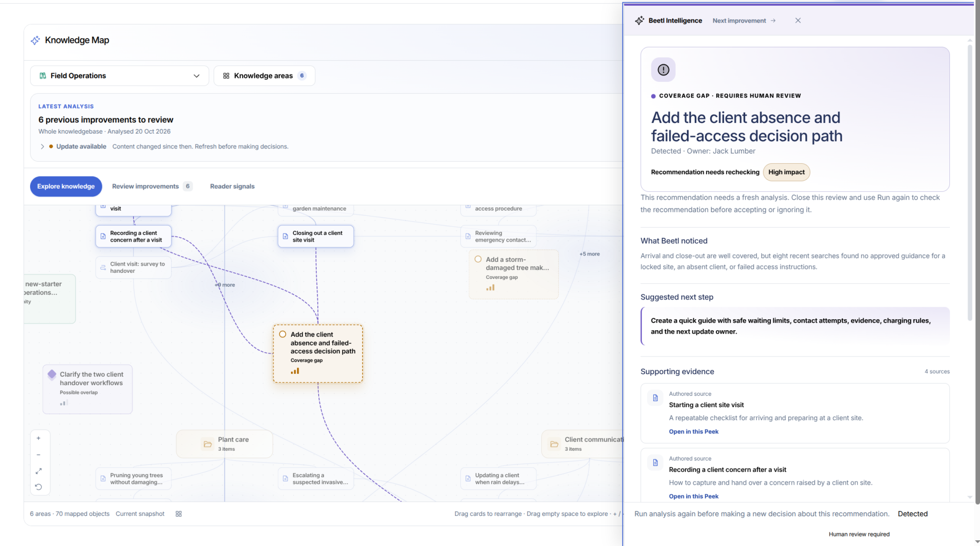980x546 pixels.
Task: Click the Starting a client site visit document icon
Action: pyautogui.click(x=655, y=398)
